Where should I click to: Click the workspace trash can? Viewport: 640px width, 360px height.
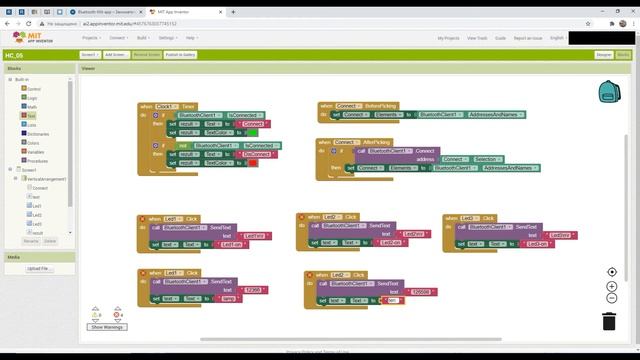[609, 321]
